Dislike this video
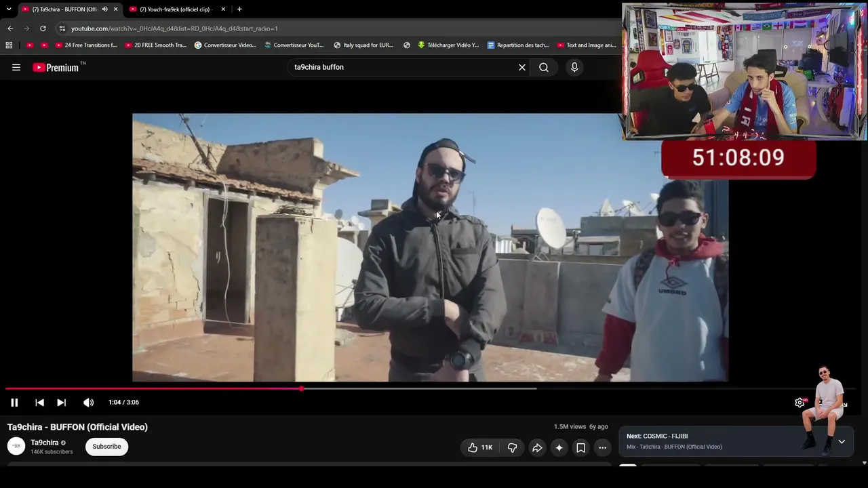 pos(512,447)
